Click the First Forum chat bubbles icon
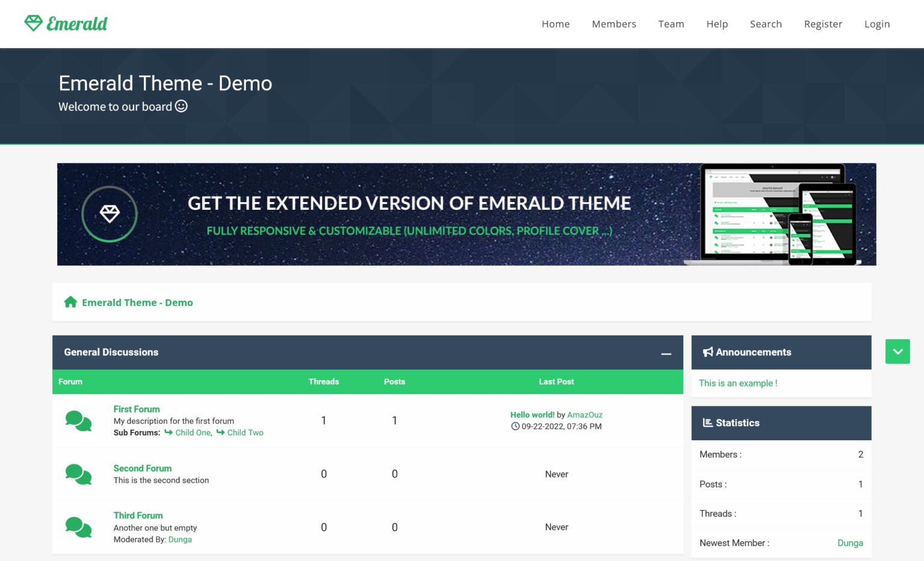Screen dimensions: 924x561 coord(78,421)
